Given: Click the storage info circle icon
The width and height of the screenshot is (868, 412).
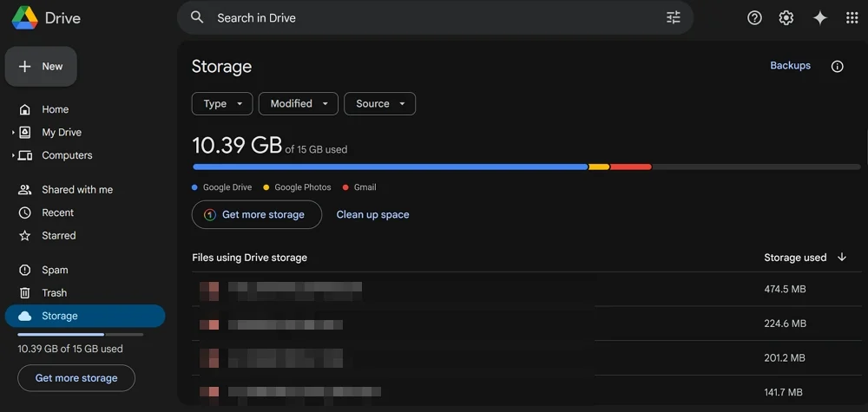Looking at the screenshot, I should pyautogui.click(x=837, y=67).
